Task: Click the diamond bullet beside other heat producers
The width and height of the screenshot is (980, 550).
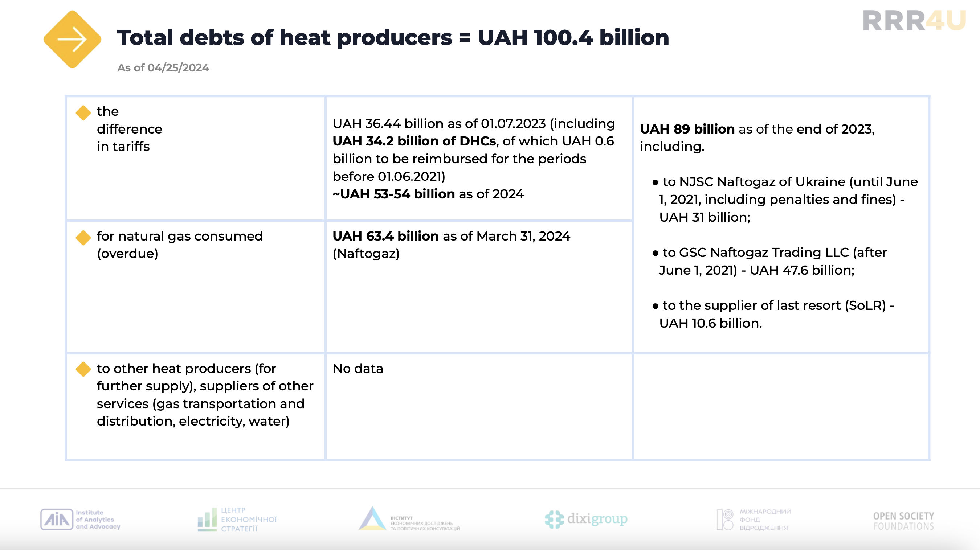Action: pos(83,369)
